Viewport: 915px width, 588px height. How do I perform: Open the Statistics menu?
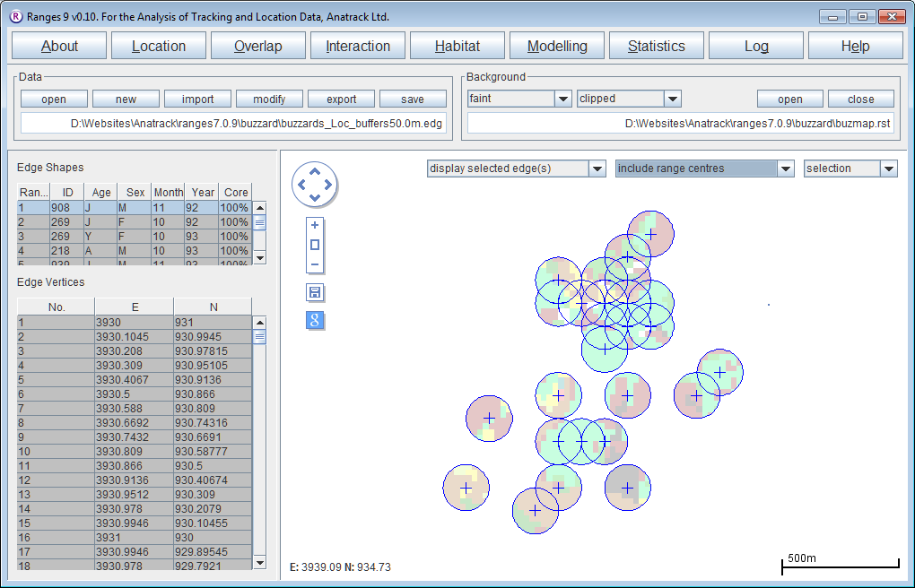click(656, 47)
